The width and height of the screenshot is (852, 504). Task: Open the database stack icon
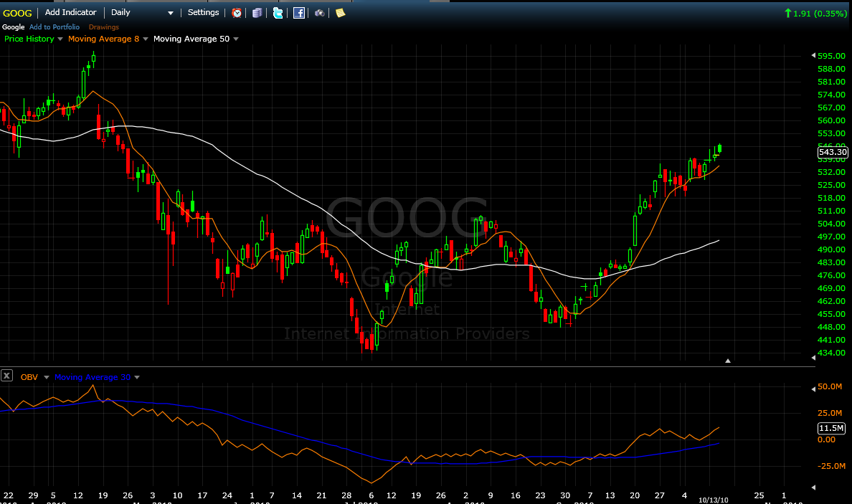pyautogui.click(x=257, y=13)
